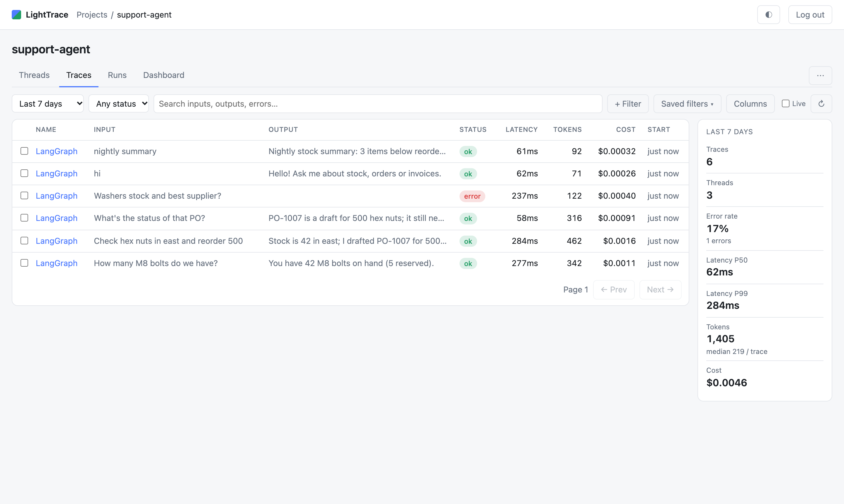Open the Any status filter dropdown
The height and width of the screenshot is (504, 844).
[x=118, y=104]
